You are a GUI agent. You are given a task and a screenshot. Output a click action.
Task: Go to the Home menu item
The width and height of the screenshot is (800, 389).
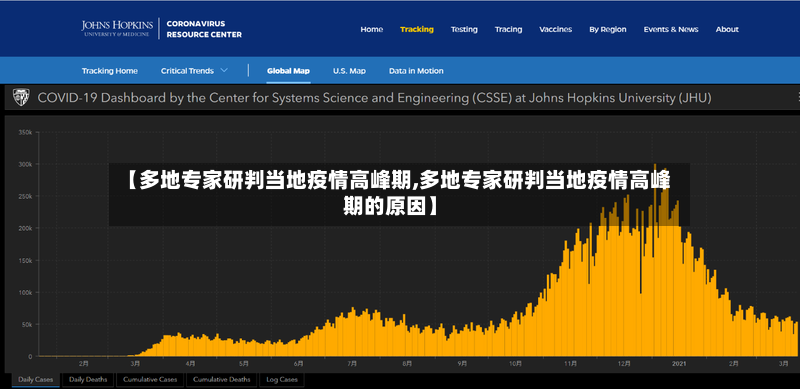coord(371,29)
